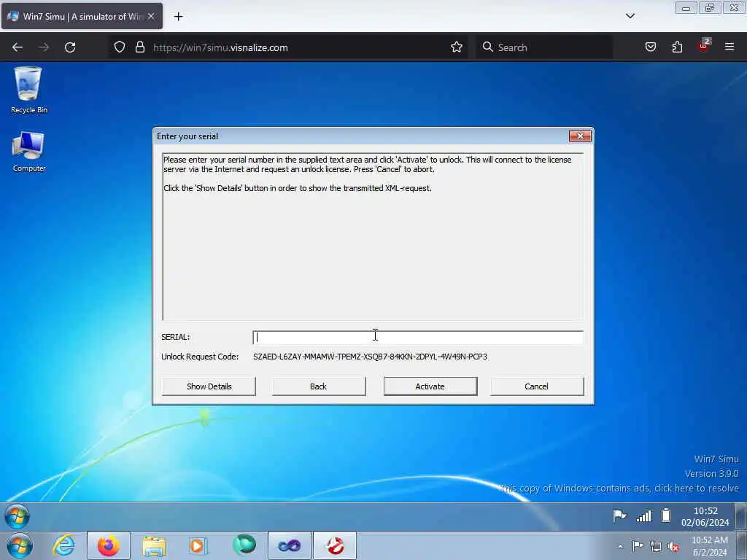This screenshot has width=747, height=560.
Task: Open Windows Media Player taskbar icon
Action: (x=198, y=545)
